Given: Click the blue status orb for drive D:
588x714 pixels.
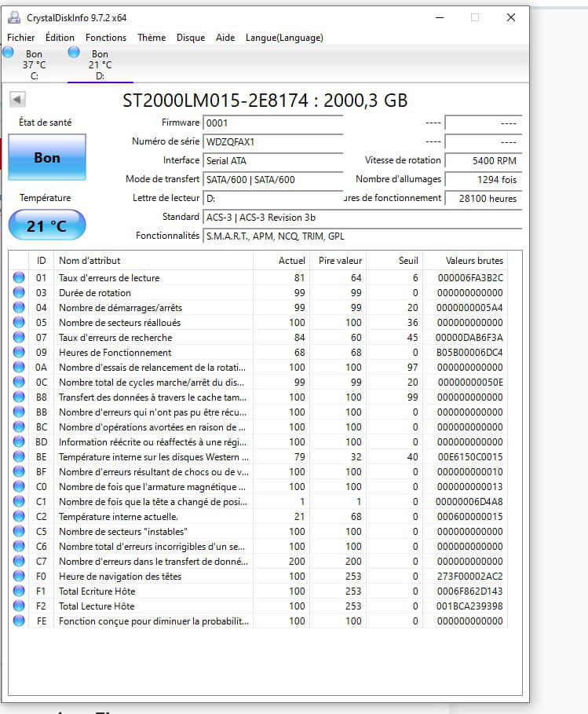Looking at the screenshot, I should pos(75,52).
